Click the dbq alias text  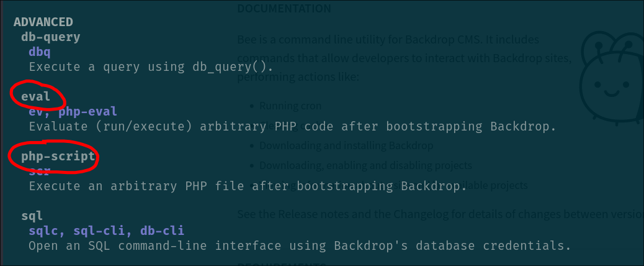click(x=40, y=52)
